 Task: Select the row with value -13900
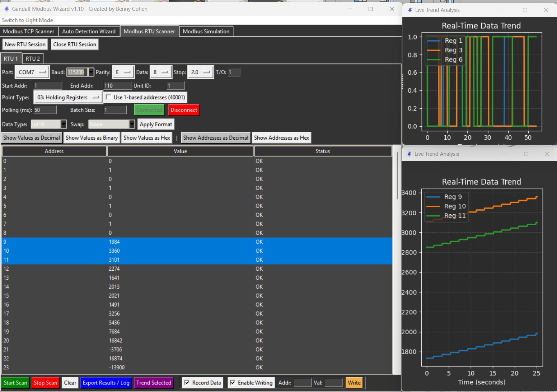(197, 368)
